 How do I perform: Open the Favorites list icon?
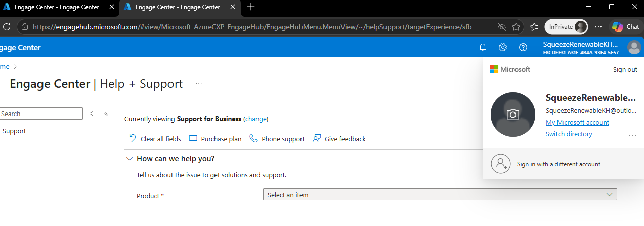click(534, 27)
